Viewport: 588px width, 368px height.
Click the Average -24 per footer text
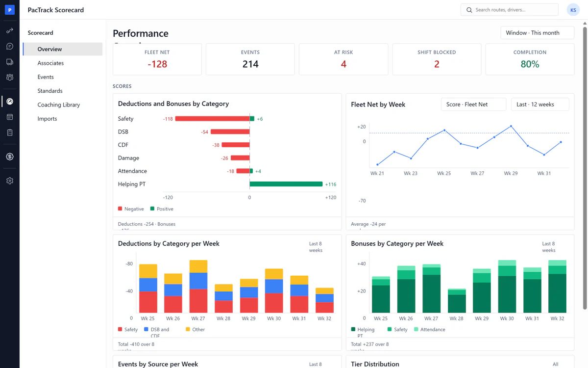[x=368, y=224]
